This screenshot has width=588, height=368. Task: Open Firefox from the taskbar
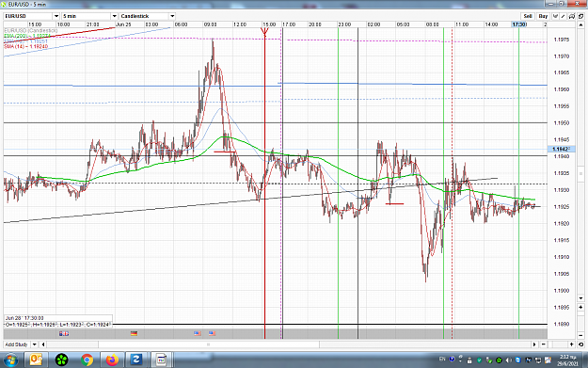pos(112,360)
